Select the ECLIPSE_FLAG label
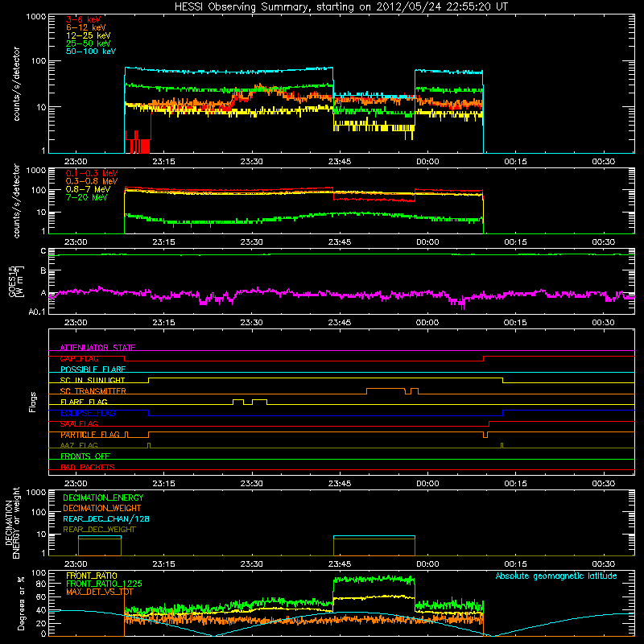The width and height of the screenshot is (644, 644). click(88, 413)
